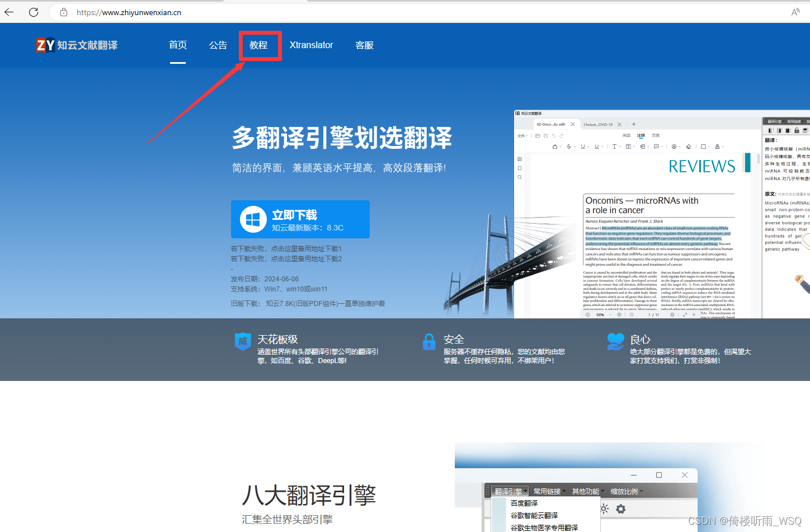Open site info lock icon in address bar
The width and height of the screenshot is (810, 532).
tap(64, 12)
